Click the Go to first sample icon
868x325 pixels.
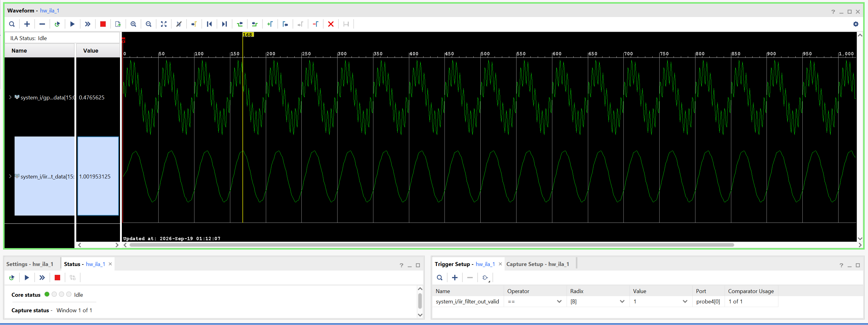(209, 24)
